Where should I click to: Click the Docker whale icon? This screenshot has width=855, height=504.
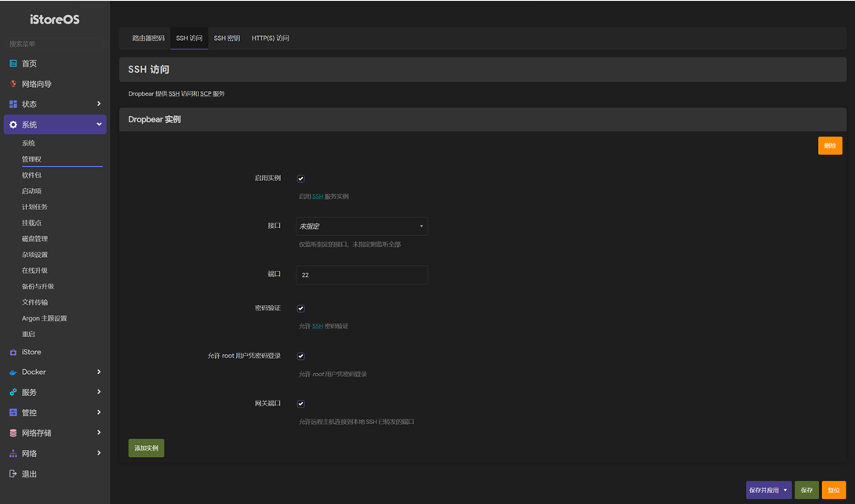[x=13, y=372]
